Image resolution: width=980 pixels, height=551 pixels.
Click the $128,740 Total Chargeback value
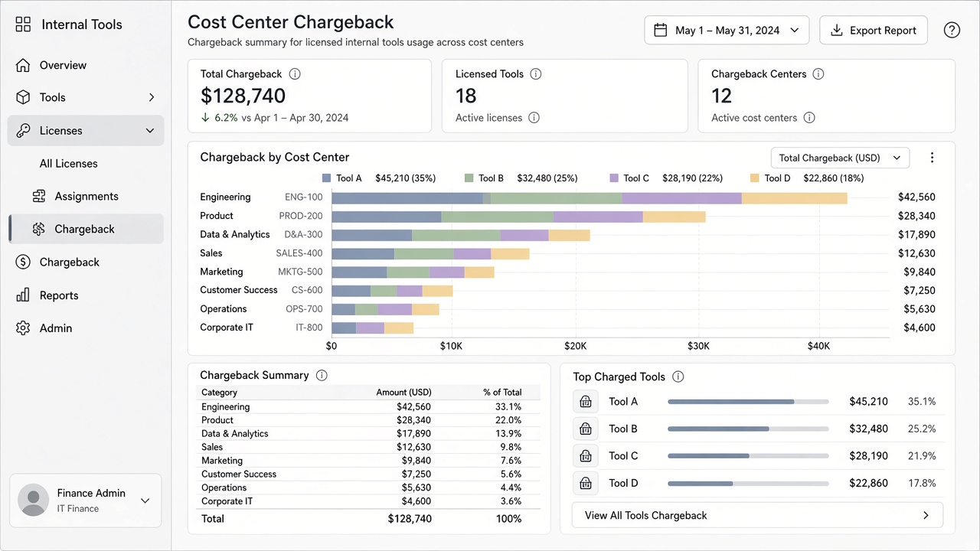coord(243,96)
